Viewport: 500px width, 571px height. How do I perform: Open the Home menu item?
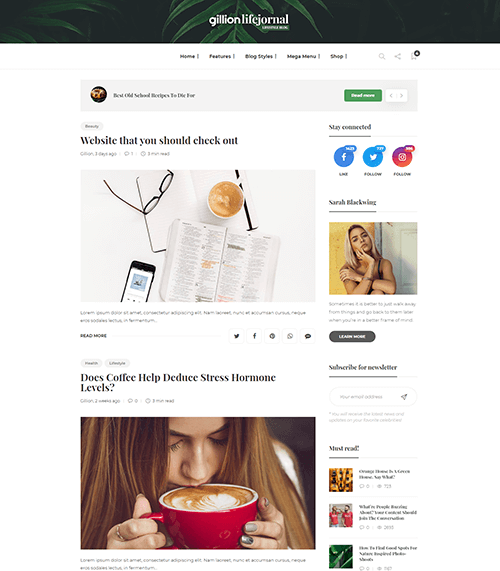[x=189, y=56]
